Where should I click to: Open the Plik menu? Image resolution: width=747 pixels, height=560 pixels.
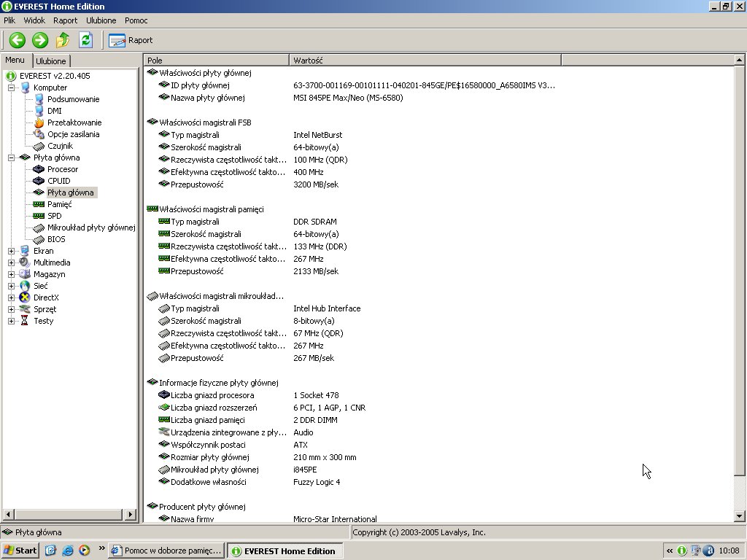point(9,20)
